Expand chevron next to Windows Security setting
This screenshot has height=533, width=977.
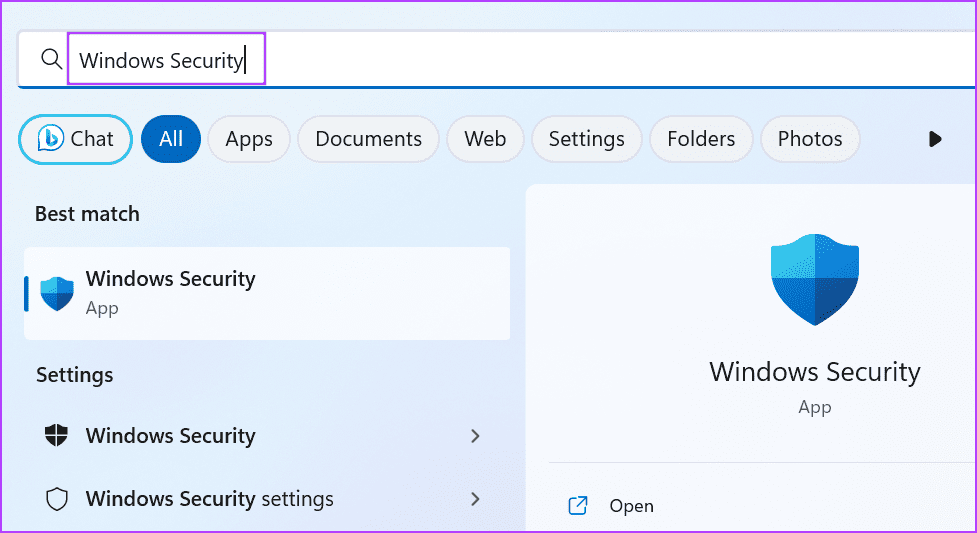(475, 436)
